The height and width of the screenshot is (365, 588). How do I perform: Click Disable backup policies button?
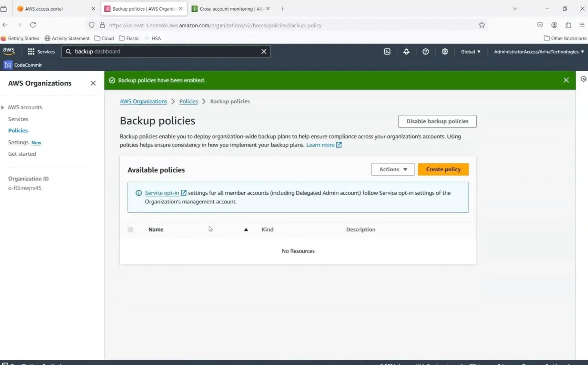(x=437, y=121)
